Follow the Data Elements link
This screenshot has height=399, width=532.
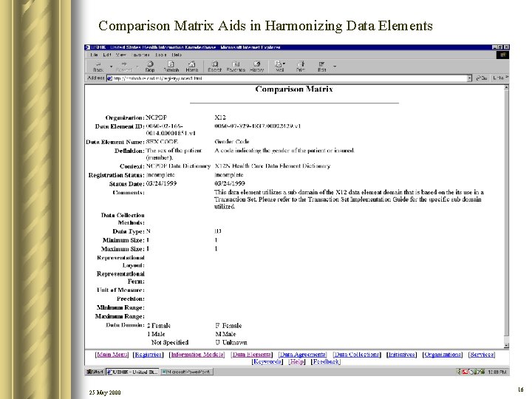(x=251, y=355)
